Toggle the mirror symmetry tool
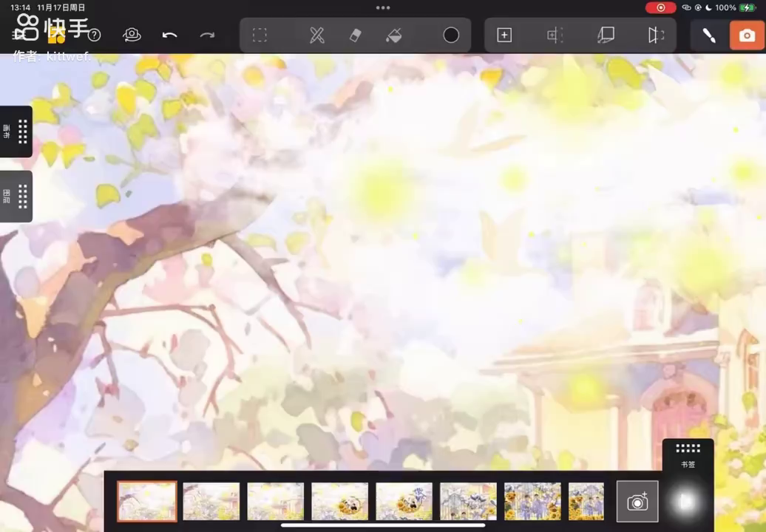766x532 pixels. pyautogui.click(x=656, y=35)
